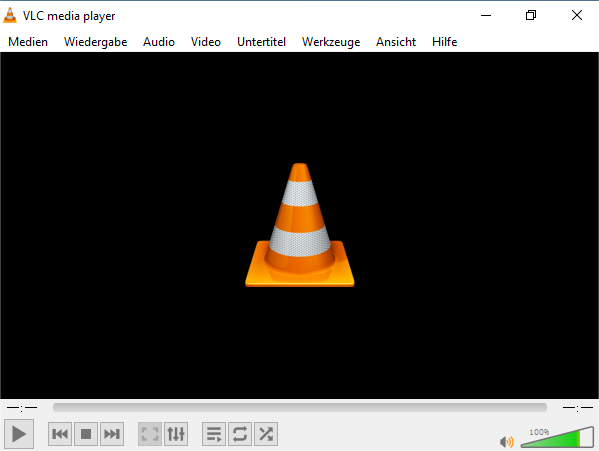Viewport: 599px width, 451px height.
Task: Open the Wiedergabe menu
Action: [96, 42]
